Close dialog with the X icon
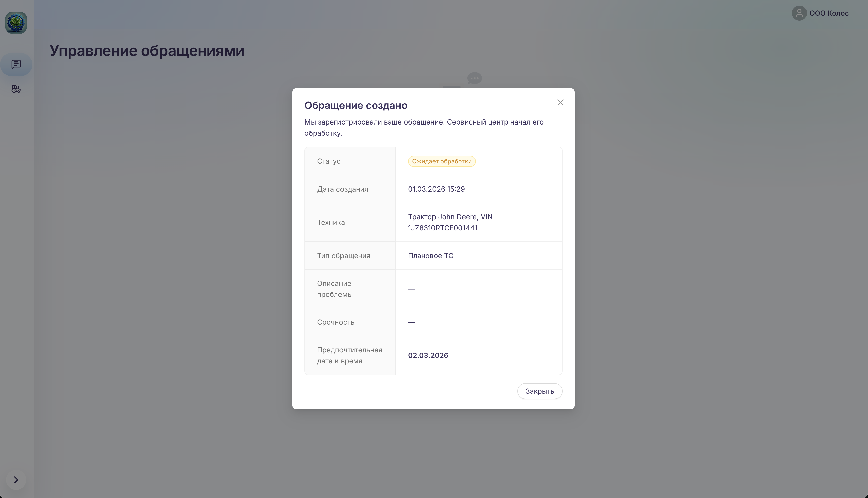This screenshot has height=498, width=868. coord(560,102)
